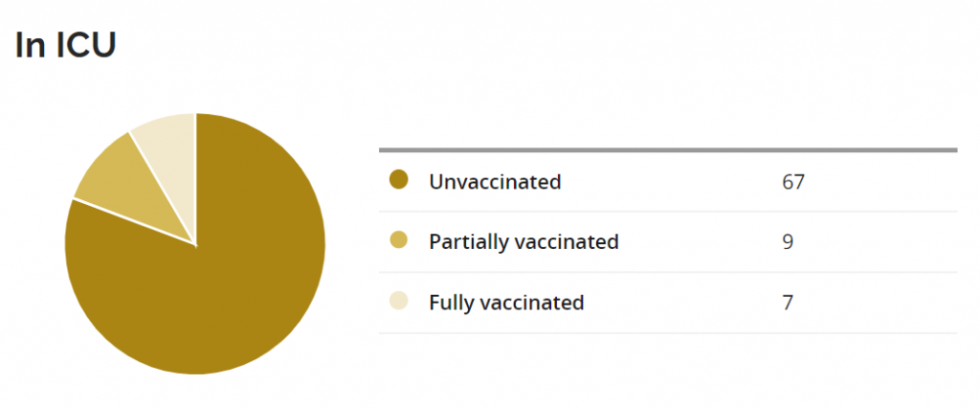Click the thick gray bar above the legend
This screenshot has height=408, width=980.
tap(668, 149)
